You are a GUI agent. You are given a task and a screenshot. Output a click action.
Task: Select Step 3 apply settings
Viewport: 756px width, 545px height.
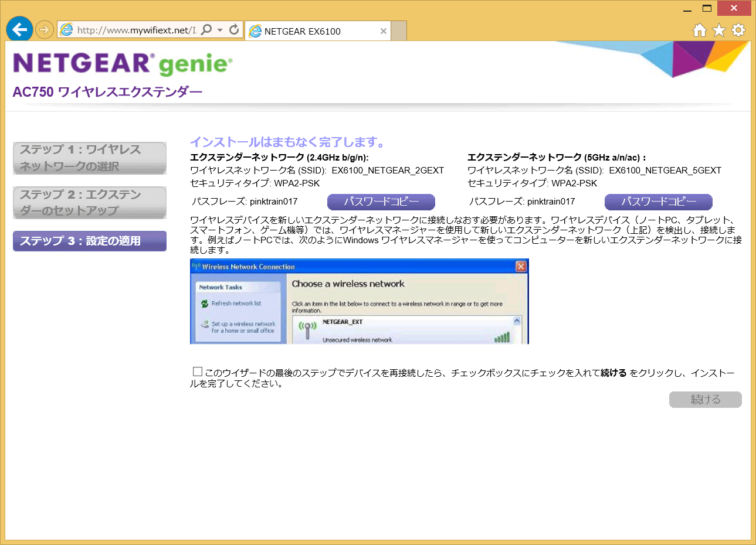[x=90, y=241]
